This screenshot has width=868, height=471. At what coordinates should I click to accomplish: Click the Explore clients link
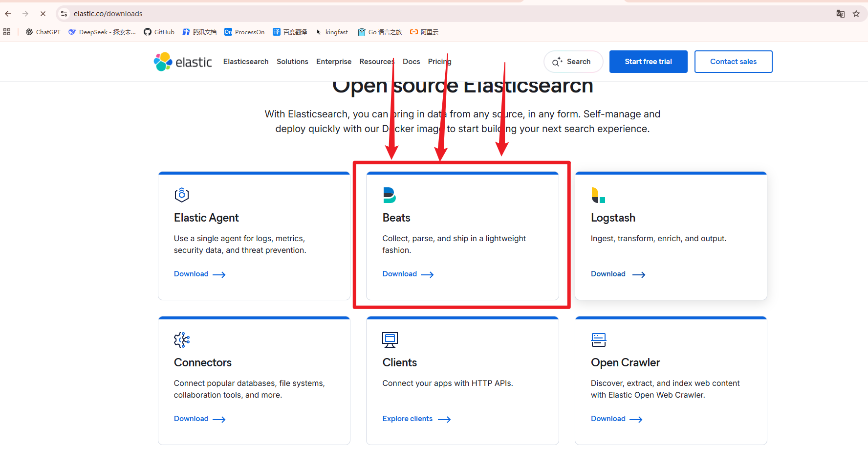[417, 419]
